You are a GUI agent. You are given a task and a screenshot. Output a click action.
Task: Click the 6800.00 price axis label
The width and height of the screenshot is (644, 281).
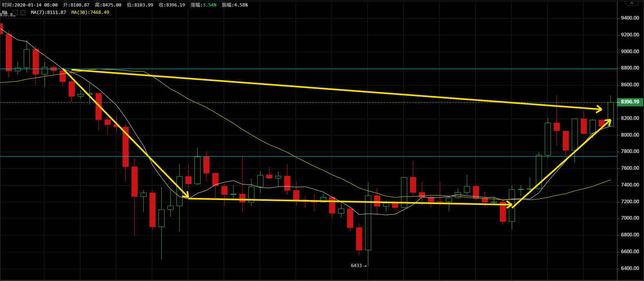point(630,235)
